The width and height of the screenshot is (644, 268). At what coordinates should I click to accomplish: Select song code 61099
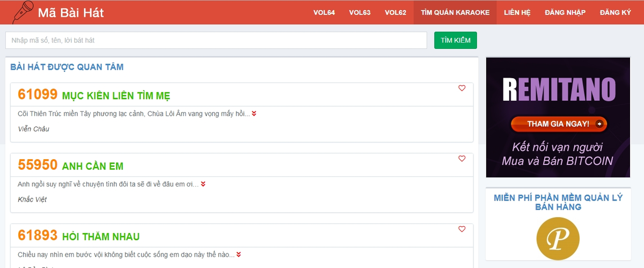pyautogui.click(x=38, y=94)
